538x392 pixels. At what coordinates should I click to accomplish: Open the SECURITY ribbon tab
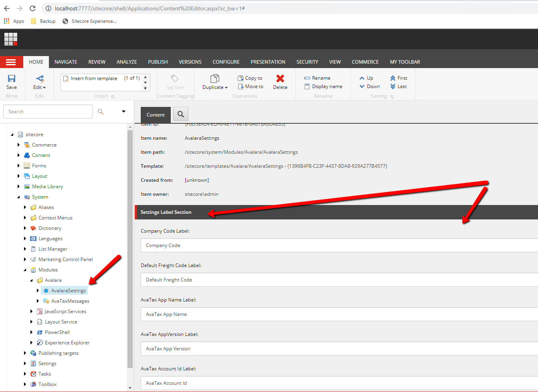click(x=307, y=62)
